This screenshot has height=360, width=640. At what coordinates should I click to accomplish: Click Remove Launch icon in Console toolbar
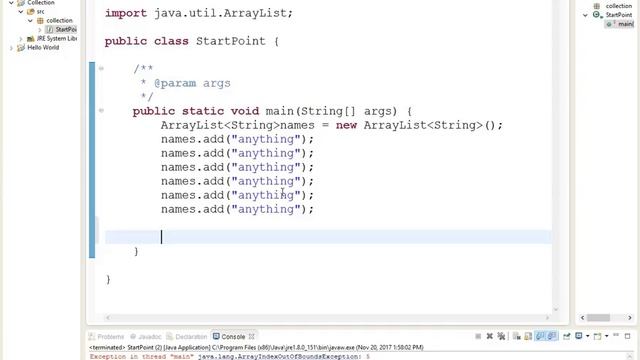[x=489, y=336]
